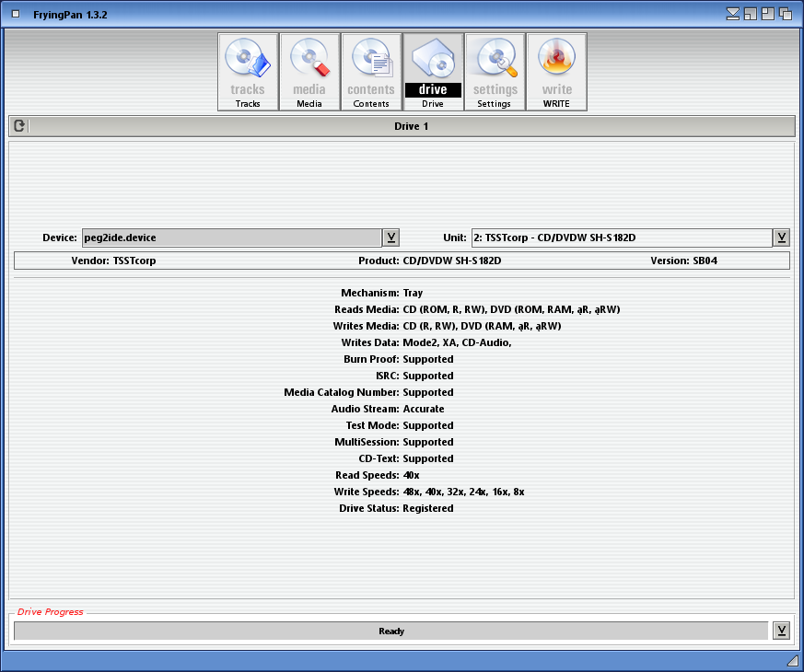The width and height of the screenshot is (804, 672).
Task: Open the Drive Progress popup arrow
Action: click(782, 631)
